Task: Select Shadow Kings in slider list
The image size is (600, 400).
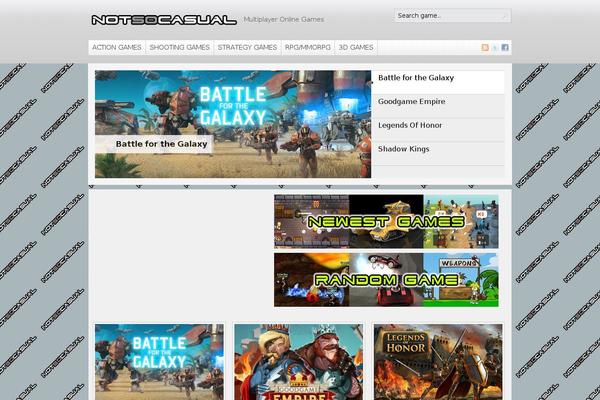Action: [437, 153]
